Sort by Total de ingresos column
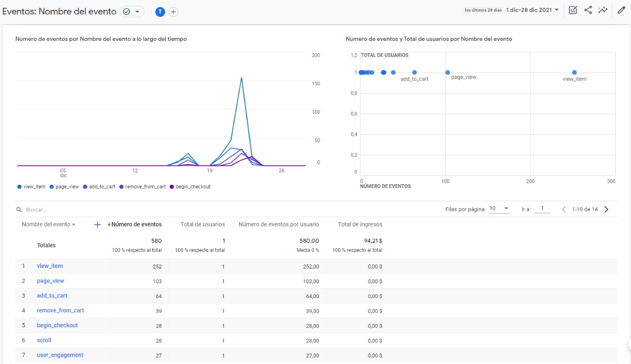 point(360,224)
